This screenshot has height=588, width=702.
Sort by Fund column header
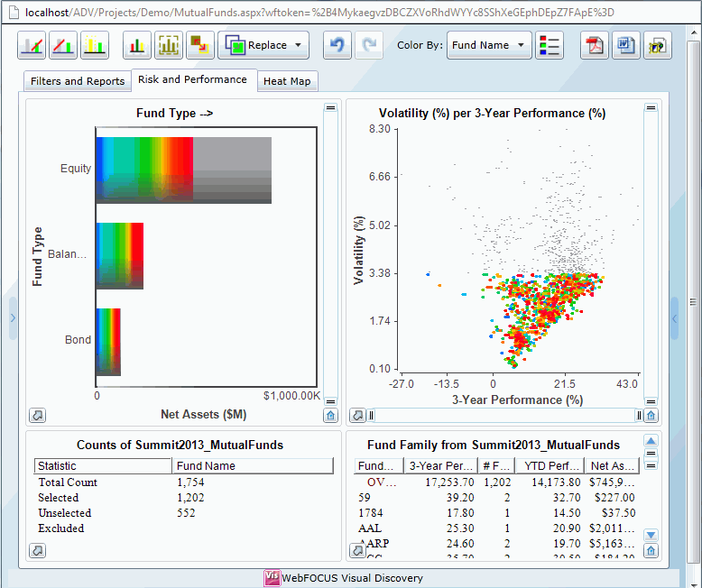[x=379, y=466]
